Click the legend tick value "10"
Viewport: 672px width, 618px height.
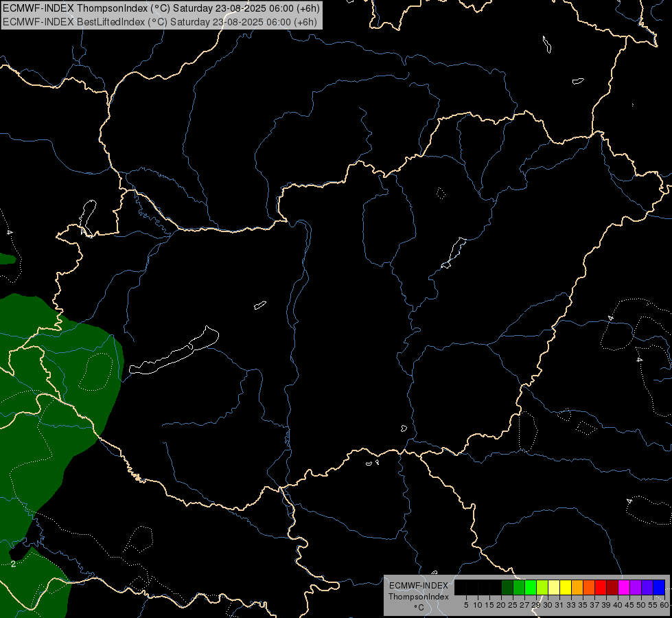pyautogui.click(x=478, y=605)
